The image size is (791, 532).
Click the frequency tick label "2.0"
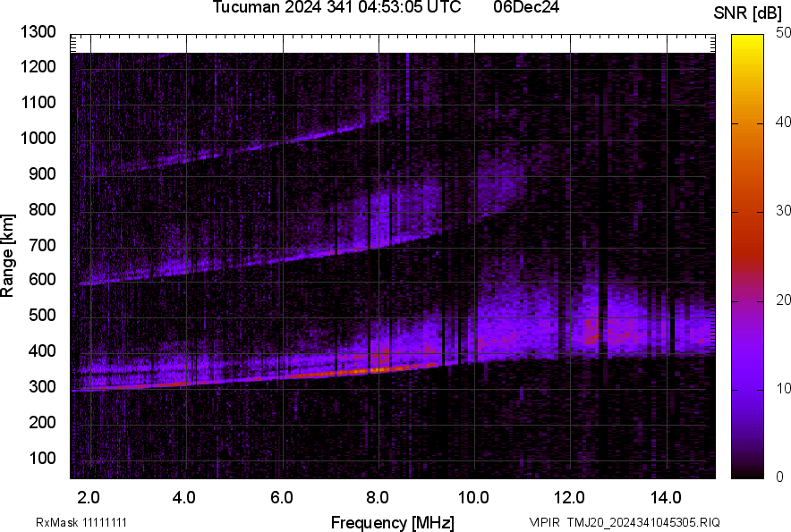(89, 497)
